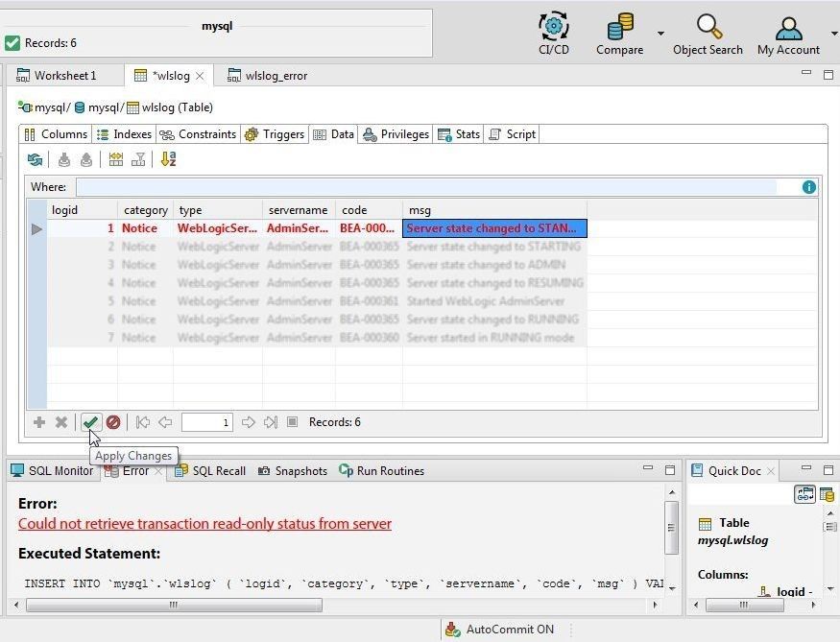Switch to the SQL Monitor tab
The image size is (840, 642).
[x=53, y=471]
